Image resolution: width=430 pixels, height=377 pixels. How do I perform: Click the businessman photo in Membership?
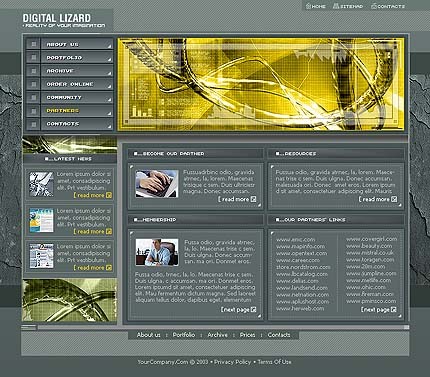[x=157, y=252]
